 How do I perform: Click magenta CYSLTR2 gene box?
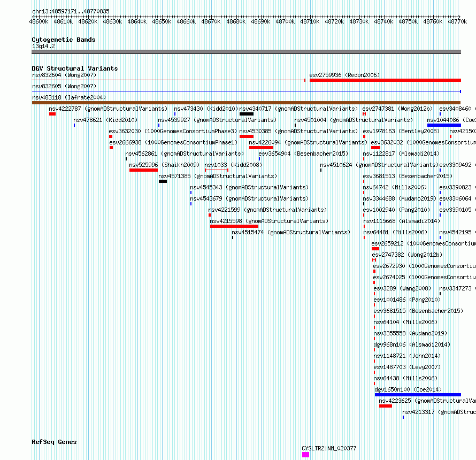[306, 455]
